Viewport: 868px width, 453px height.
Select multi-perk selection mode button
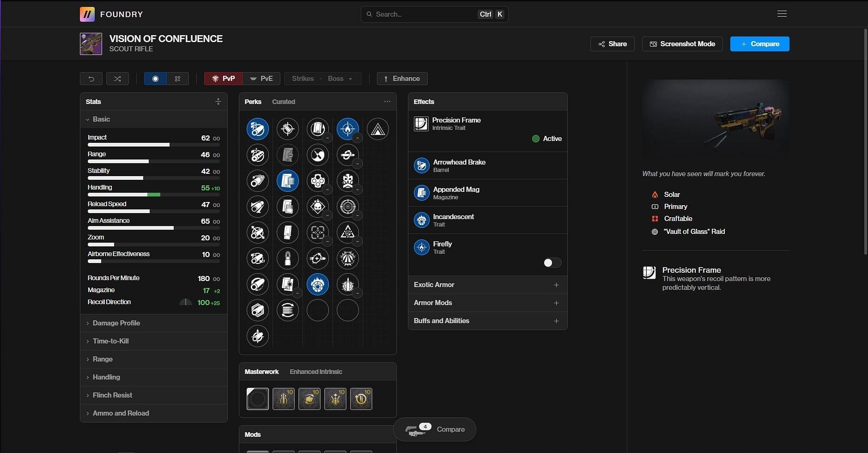click(x=177, y=79)
